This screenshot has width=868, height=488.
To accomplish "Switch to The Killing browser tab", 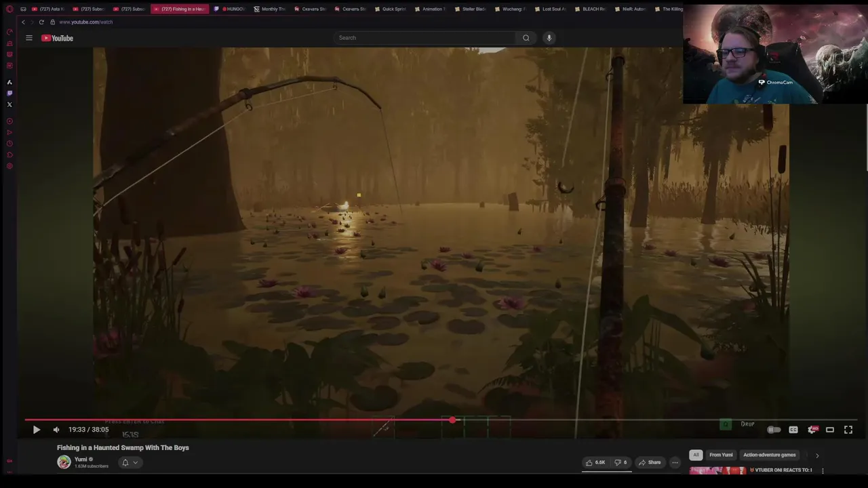I will 668,9.
